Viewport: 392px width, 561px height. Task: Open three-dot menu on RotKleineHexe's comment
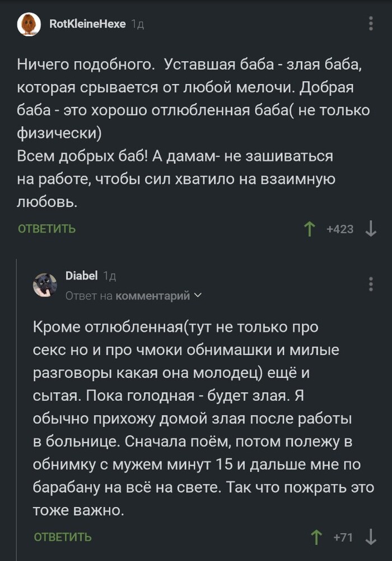pyautogui.click(x=371, y=24)
